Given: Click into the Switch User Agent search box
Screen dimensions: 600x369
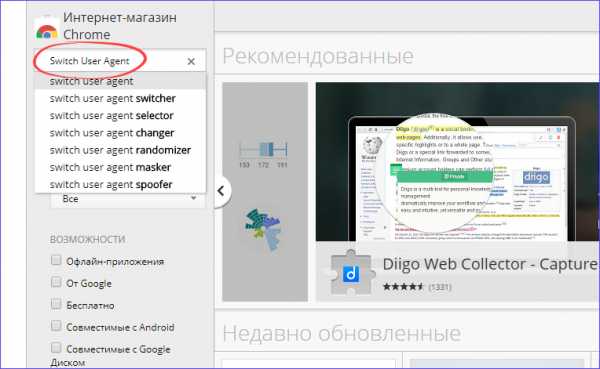Looking at the screenshot, I should pyautogui.click(x=115, y=61).
